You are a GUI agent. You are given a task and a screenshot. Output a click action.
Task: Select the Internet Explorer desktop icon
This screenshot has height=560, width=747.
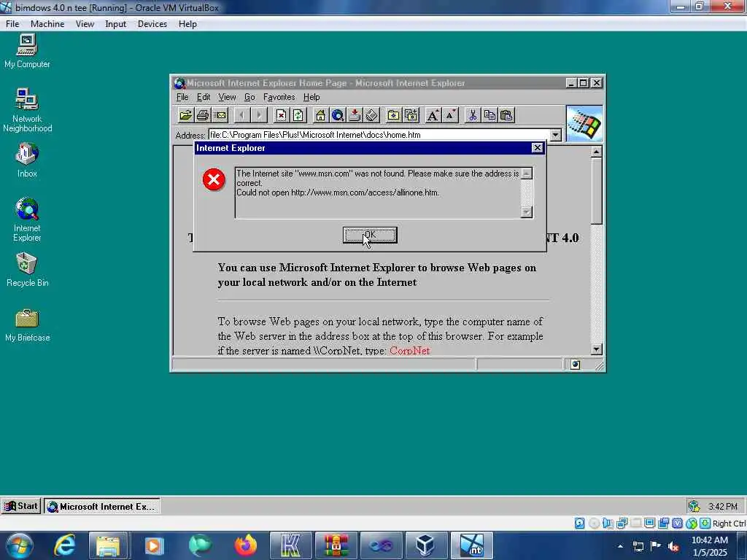point(27,220)
